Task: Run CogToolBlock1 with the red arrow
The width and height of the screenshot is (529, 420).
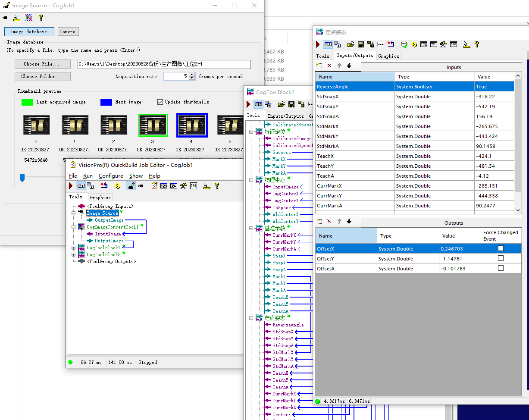Action: pyautogui.click(x=248, y=104)
